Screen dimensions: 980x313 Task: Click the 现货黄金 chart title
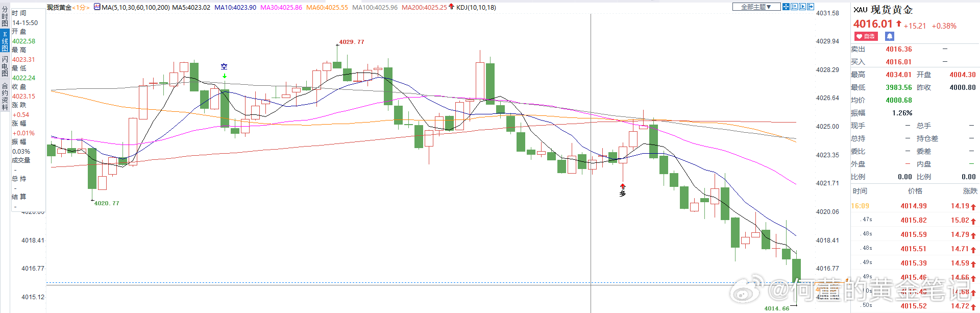click(59, 7)
